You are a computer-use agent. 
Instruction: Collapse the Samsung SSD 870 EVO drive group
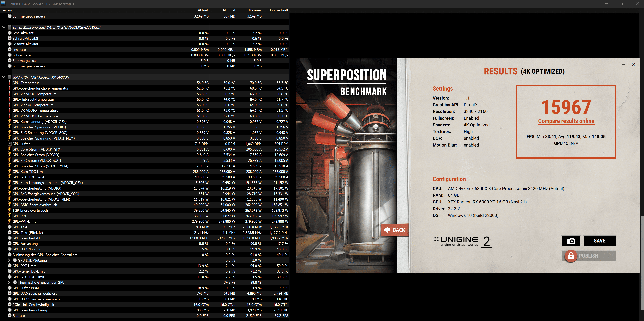point(4,27)
